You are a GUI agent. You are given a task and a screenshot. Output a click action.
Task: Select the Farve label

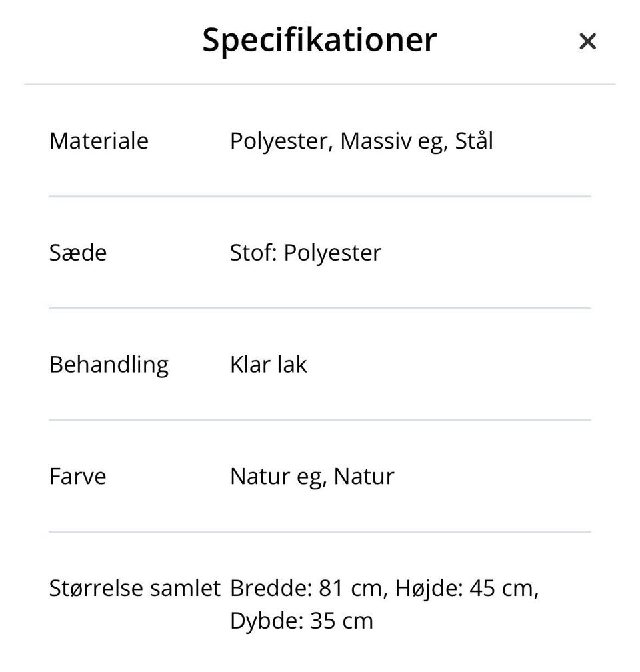coord(77,477)
